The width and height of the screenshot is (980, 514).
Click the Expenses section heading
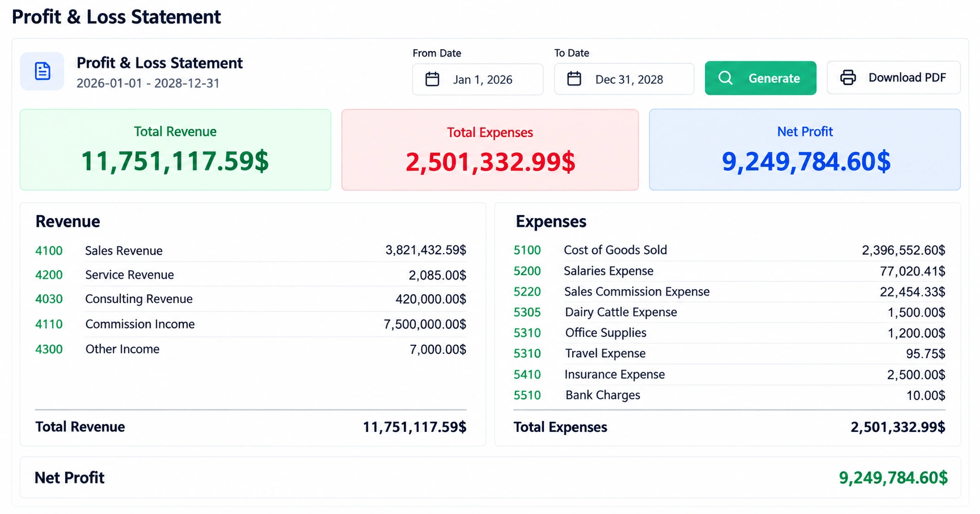click(551, 221)
